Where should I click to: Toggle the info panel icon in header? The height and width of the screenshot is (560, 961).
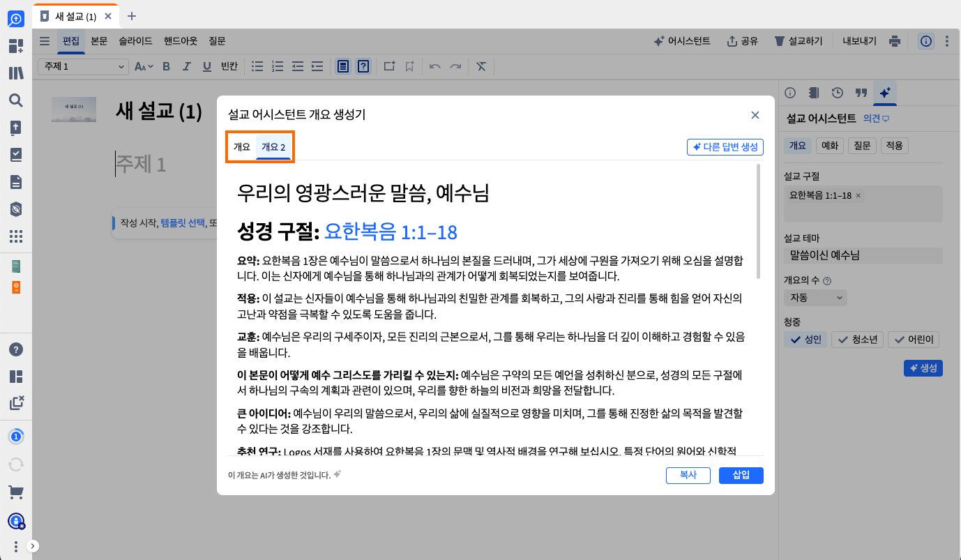(926, 41)
